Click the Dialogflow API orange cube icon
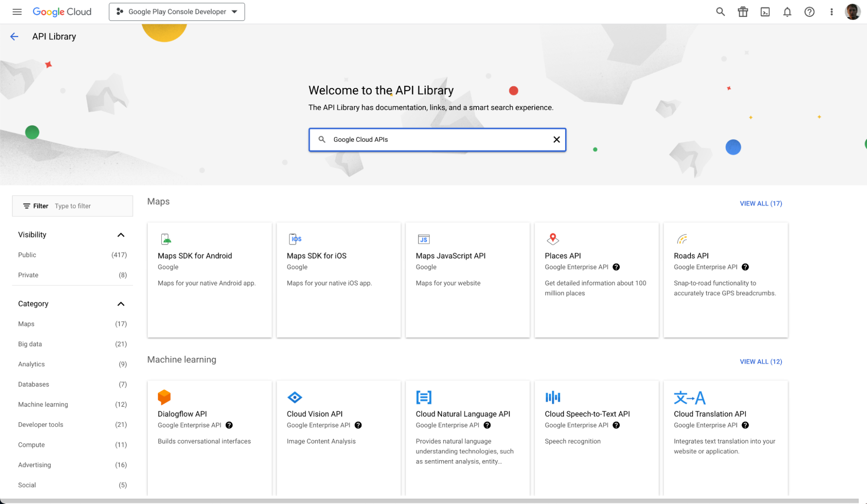Image resolution: width=867 pixels, height=504 pixels. click(164, 397)
